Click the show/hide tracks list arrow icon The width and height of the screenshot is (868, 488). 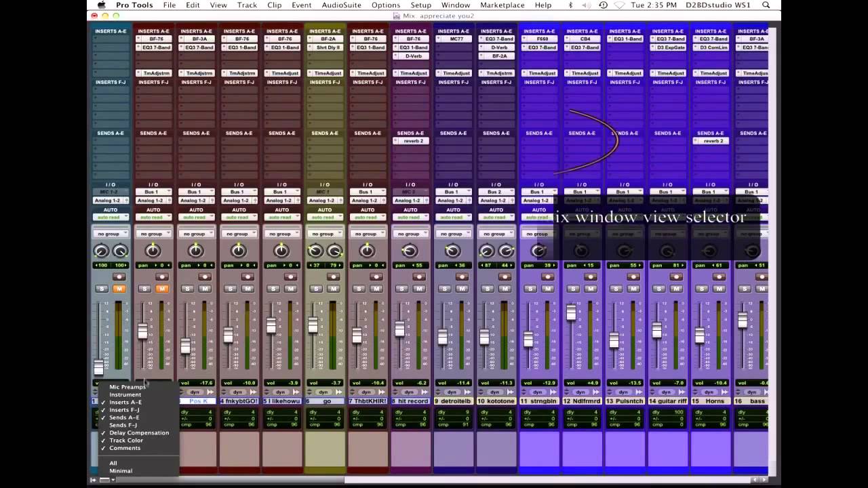tap(94, 480)
